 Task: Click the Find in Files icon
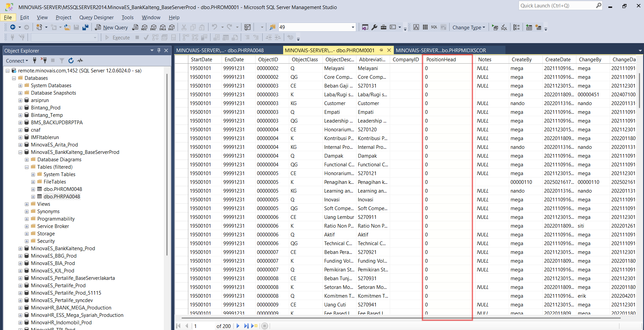[x=272, y=27]
